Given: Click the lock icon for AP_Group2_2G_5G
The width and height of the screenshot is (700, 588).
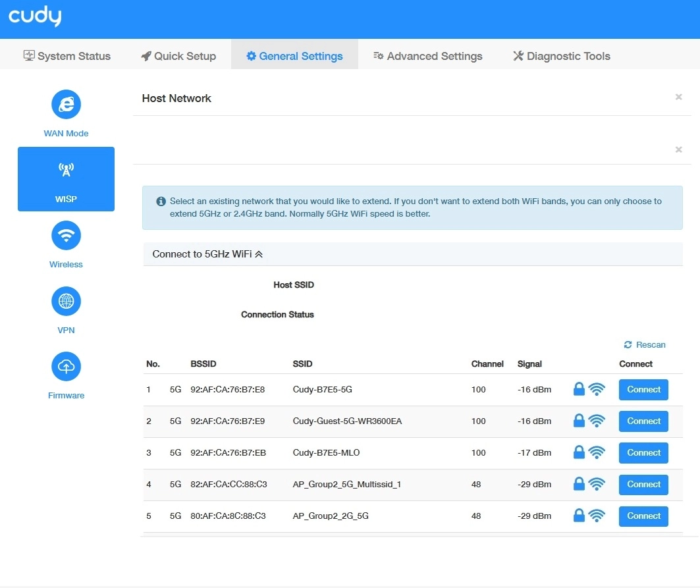Looking at the screenshot, I should click(579, 516).
